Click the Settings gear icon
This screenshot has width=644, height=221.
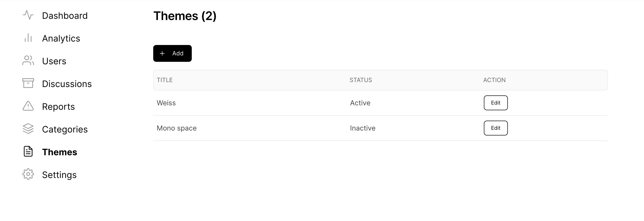28,174
